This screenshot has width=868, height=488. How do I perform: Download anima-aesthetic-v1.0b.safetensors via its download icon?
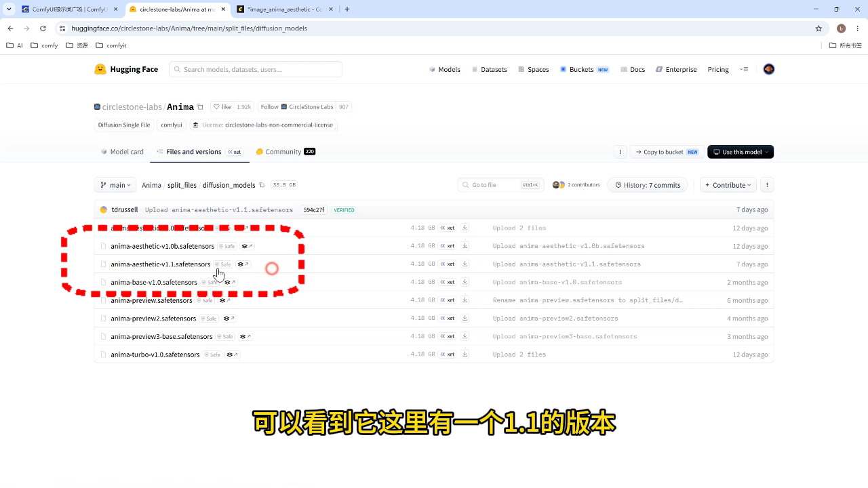(465, 246)
